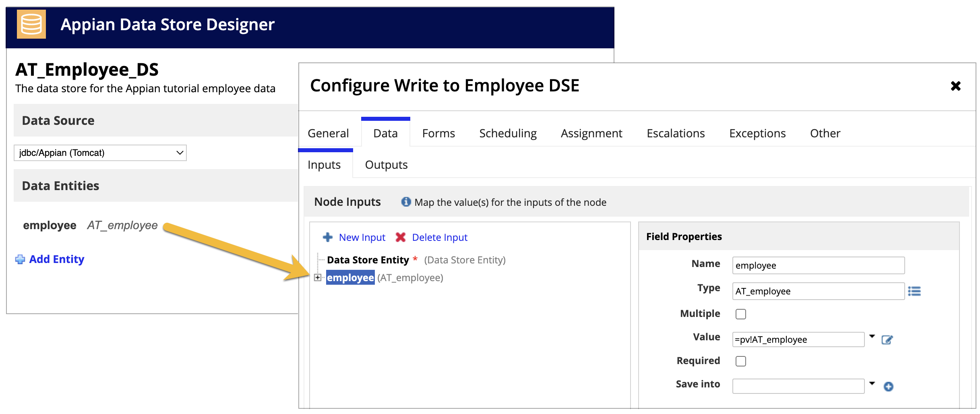980x414 pixels.
Task: Click the data store description text
Action: coord(145,89)
